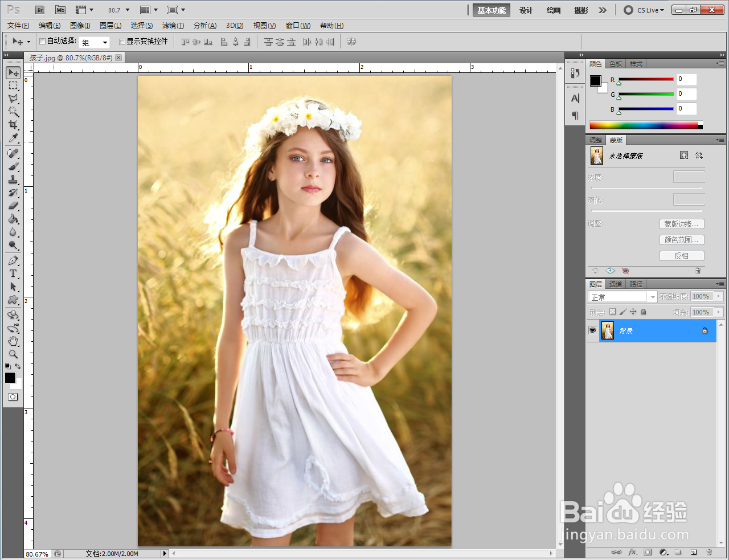Select the Paint Bucket tool

click(x=13, y=219)
